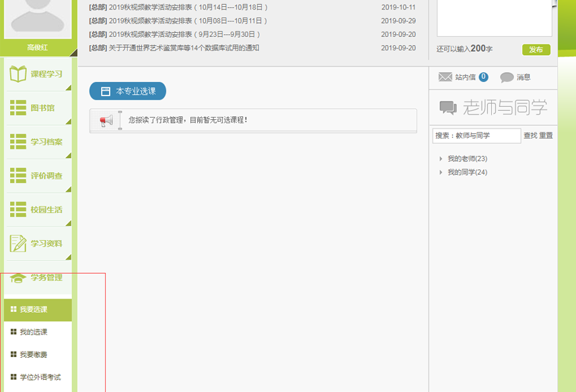Expand the 我的同学(24) tree node
The width and height of the screenshot is (576, 392).
click(441, 172)
